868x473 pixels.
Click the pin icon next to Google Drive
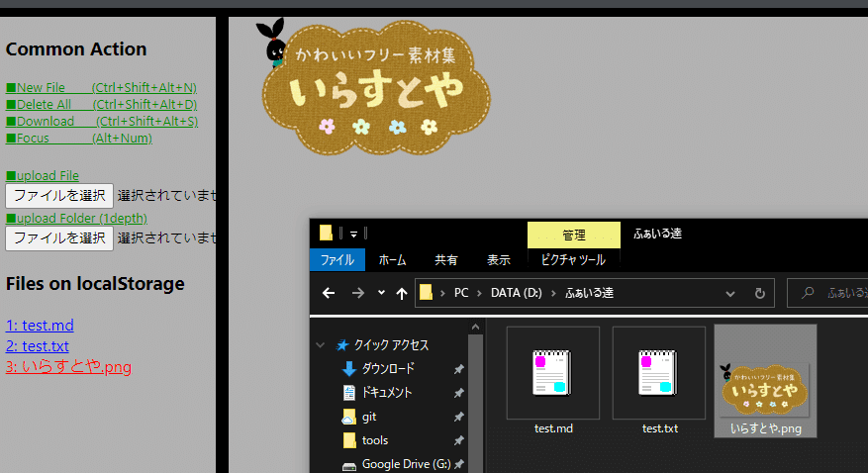pos(459,464)
